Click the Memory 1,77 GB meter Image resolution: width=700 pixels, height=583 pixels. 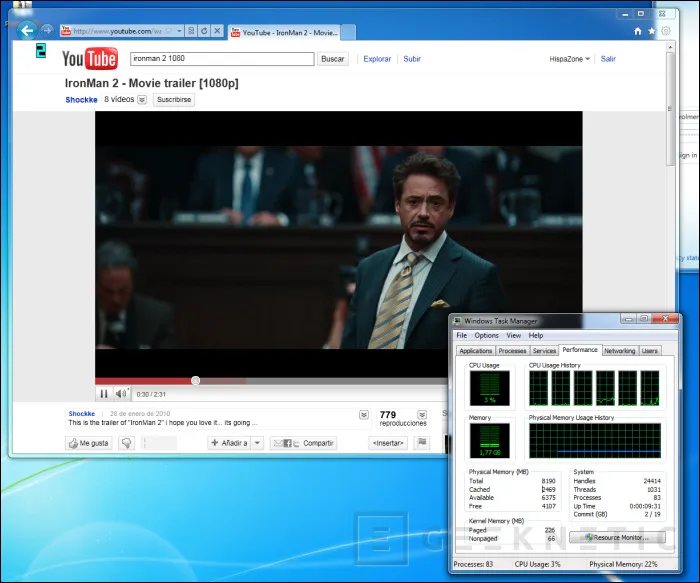pyautogui.click(x=489, y=440)
